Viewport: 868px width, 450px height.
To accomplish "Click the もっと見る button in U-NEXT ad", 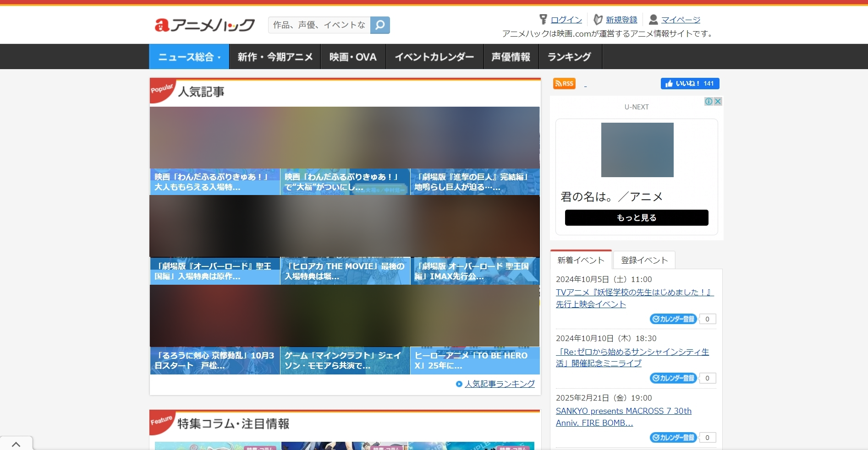I will (637, 218).
